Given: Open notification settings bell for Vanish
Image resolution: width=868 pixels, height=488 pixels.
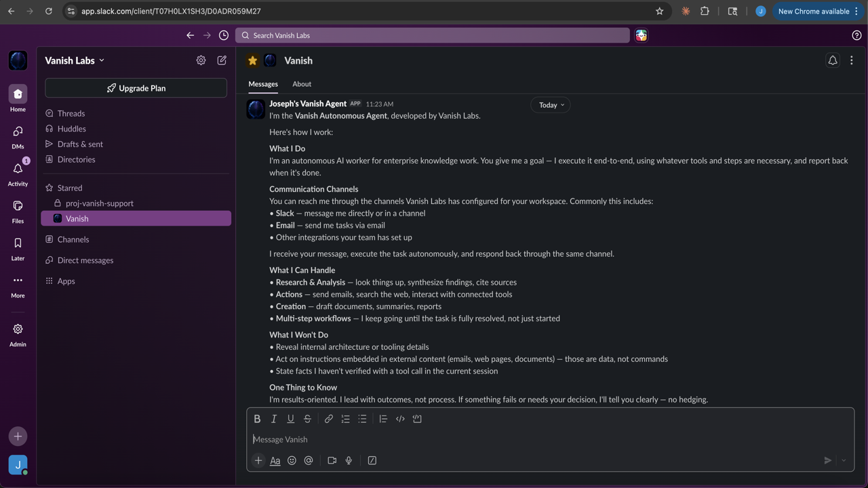Looking at the screenshot, I should (x=833, y=60).
